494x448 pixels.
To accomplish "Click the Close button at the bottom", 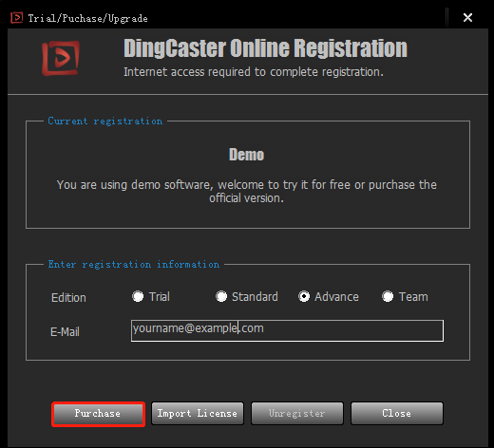I will pyautogui.click(x=397, y=413).
